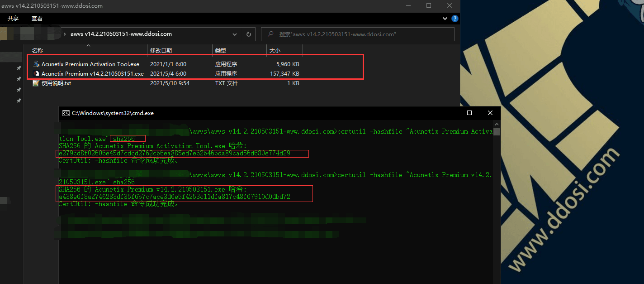The height and width of the screenshot is (284, 644).
Task: Close the cmd.exe window
Action: pos(490,113)
